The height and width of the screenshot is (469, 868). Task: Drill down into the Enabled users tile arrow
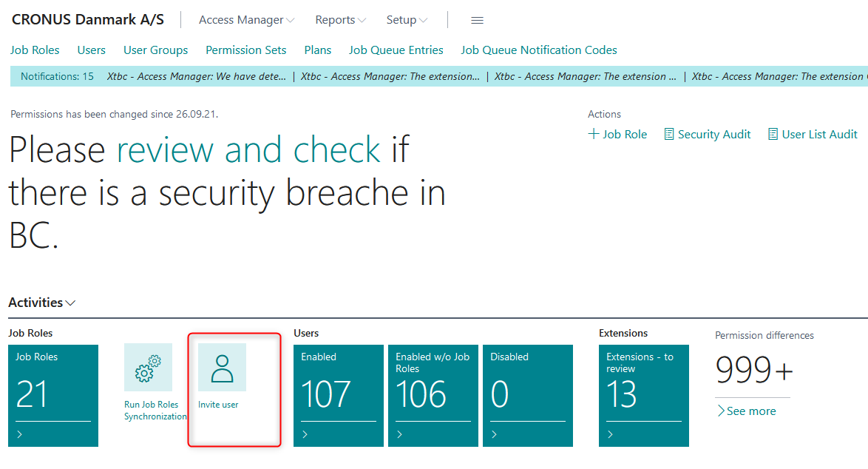click(x=305, y=434)
